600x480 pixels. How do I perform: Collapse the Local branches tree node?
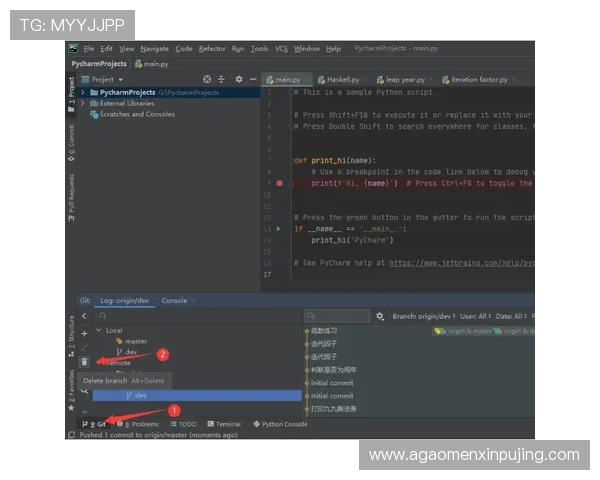click(x=98, y=330)
